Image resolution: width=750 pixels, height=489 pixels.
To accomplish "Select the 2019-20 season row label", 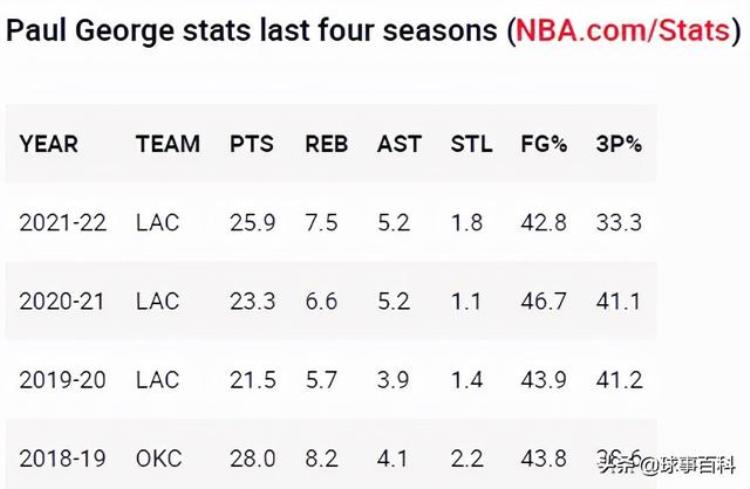I will coord(63,380).
